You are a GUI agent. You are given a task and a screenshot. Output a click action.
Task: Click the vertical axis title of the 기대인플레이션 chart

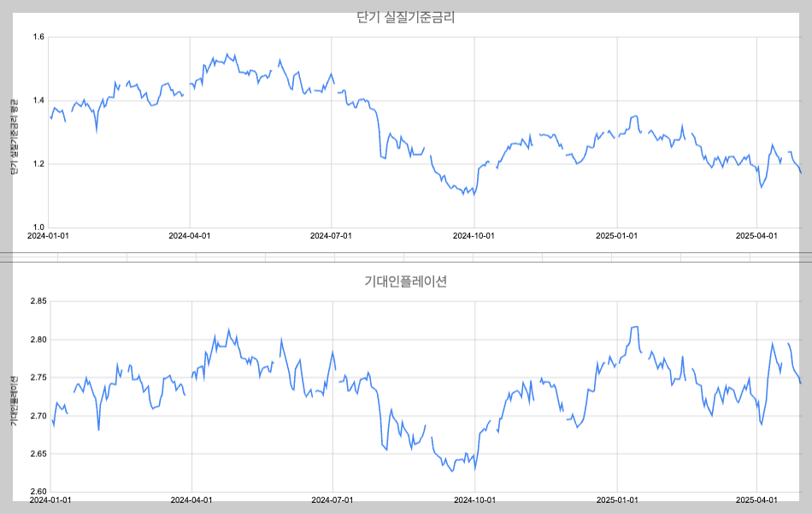point(15,401)
